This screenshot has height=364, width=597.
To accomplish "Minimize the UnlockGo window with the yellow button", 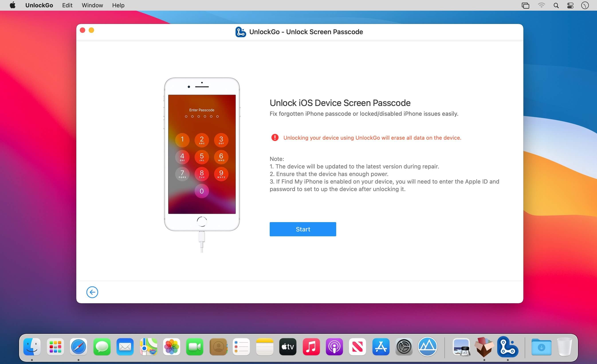I will tap(91, 30).
